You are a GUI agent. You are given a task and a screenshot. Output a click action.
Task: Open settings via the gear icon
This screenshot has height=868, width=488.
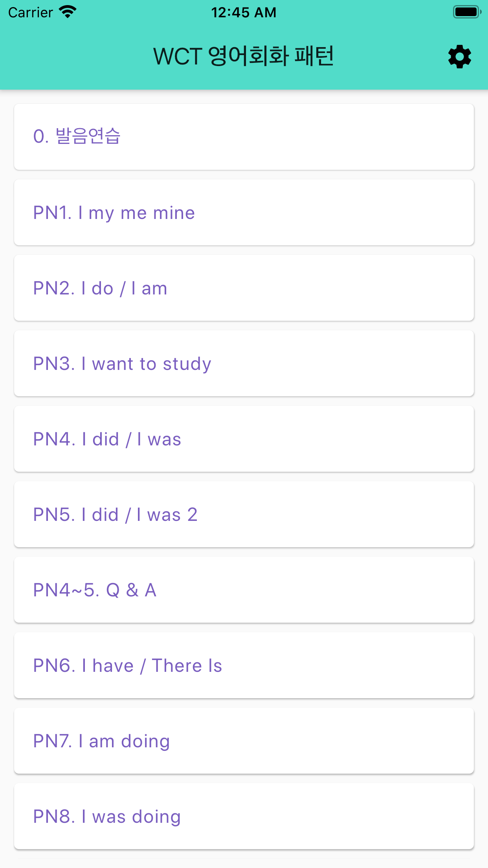[459, 57]
